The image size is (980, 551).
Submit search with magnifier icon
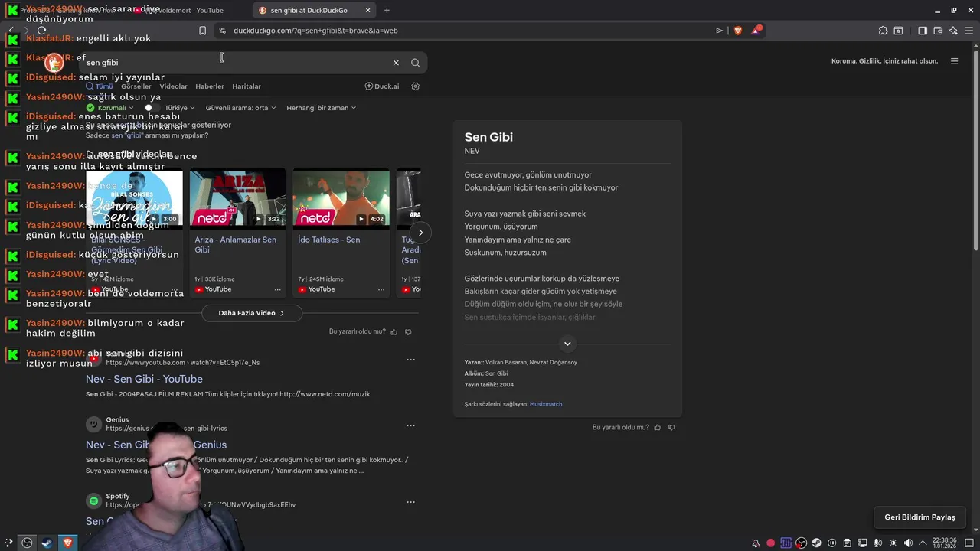click(415, 63)
